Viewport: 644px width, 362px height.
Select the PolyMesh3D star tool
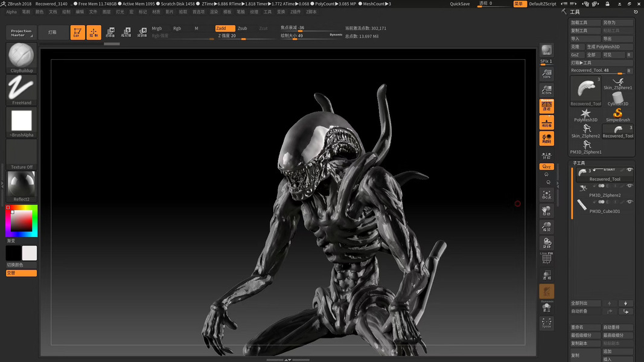coord(585,115)
